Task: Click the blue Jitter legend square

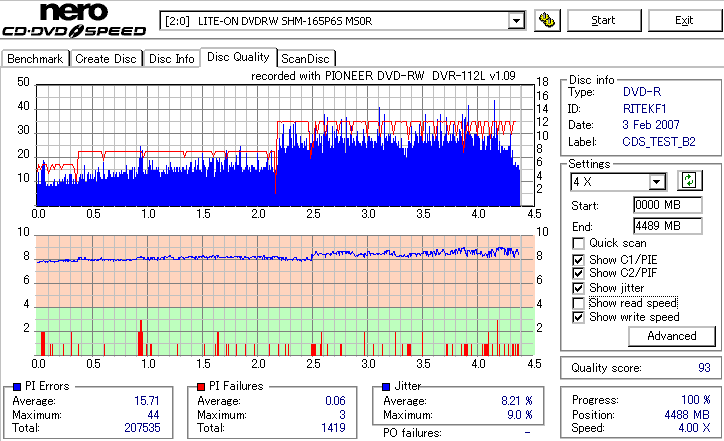Action: [386, 387]
